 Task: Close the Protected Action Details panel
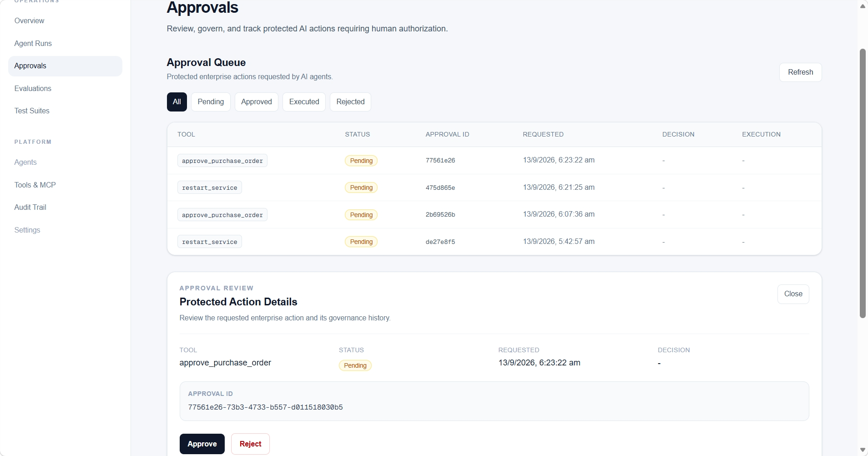click(x=793, y=294)
